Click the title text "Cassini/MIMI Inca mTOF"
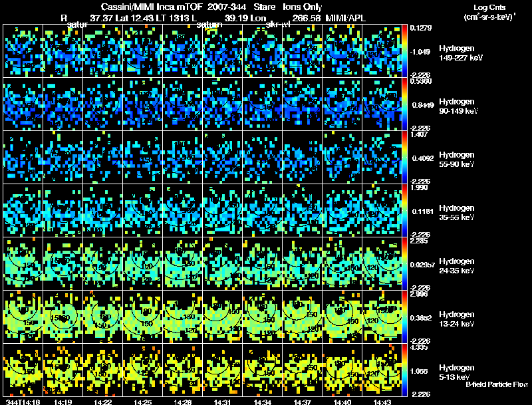The image size is (532, 405). tap(152, 7)
